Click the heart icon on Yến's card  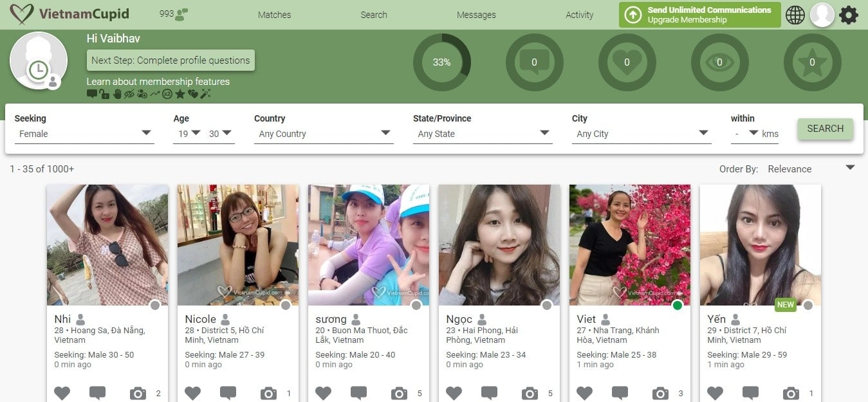pos(715,393)
